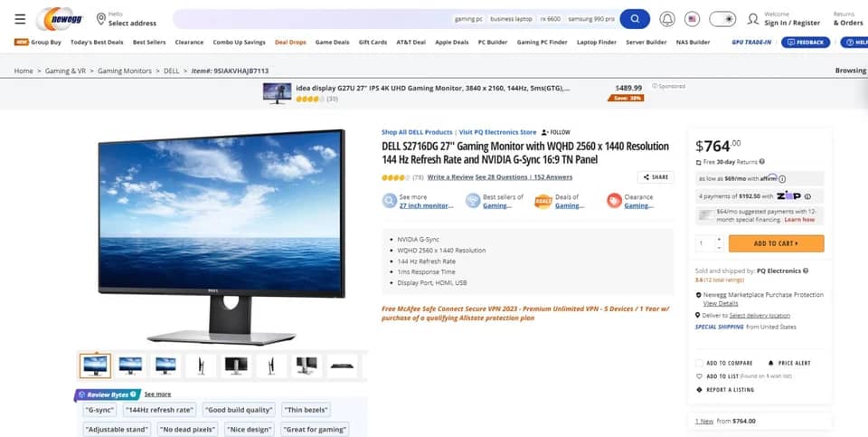868x437 pixels.
Task: Select the first monitor thumbnail
Action: pos(95,366)
